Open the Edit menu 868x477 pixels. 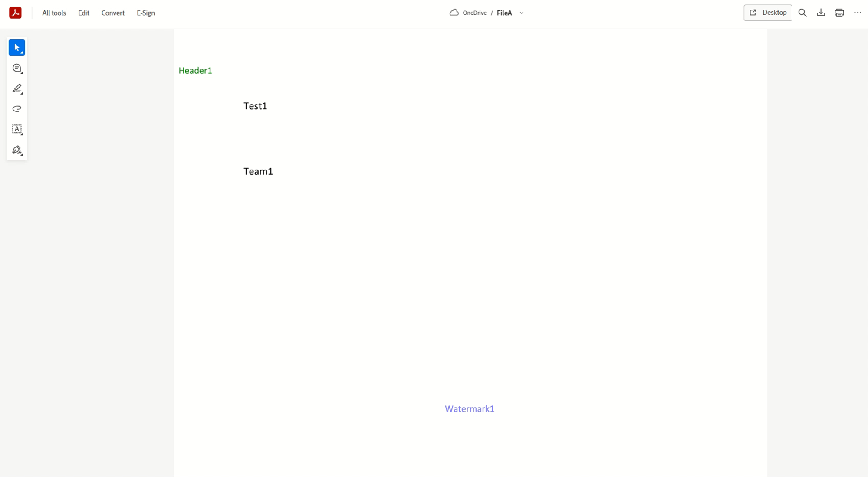click(84, 13)
